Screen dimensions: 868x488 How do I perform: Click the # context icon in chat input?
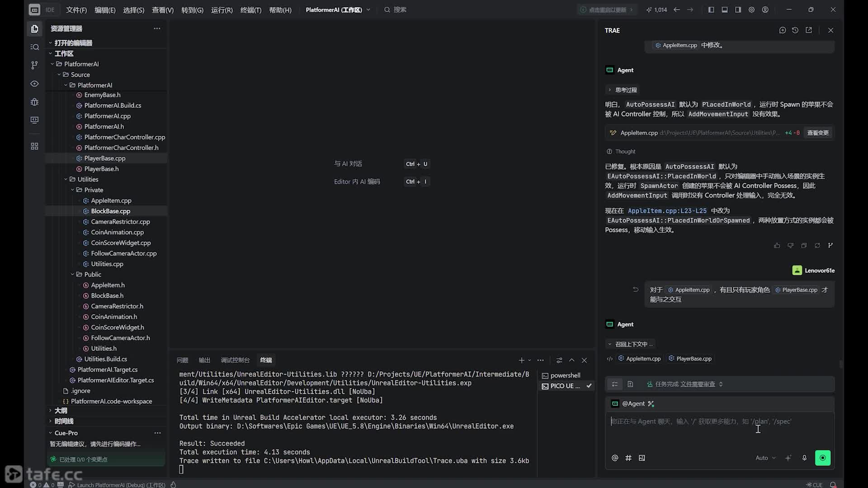tap(628, 458)
